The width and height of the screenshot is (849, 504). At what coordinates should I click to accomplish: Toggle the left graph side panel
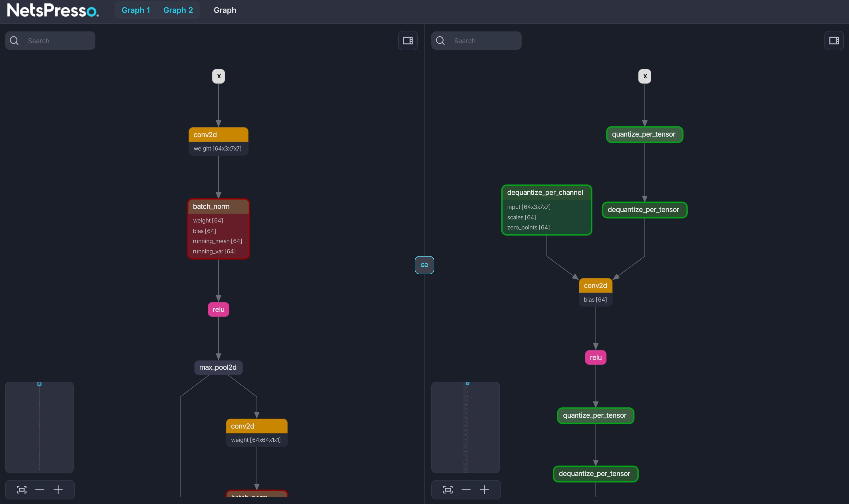pyautogui.click(x=408, y=41)
